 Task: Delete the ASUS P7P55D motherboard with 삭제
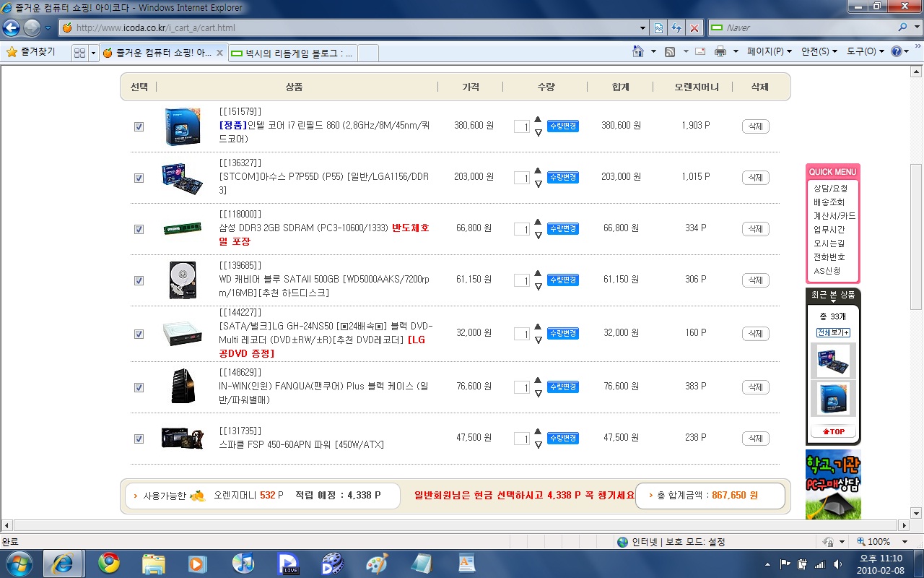click(x=755, y=178)
